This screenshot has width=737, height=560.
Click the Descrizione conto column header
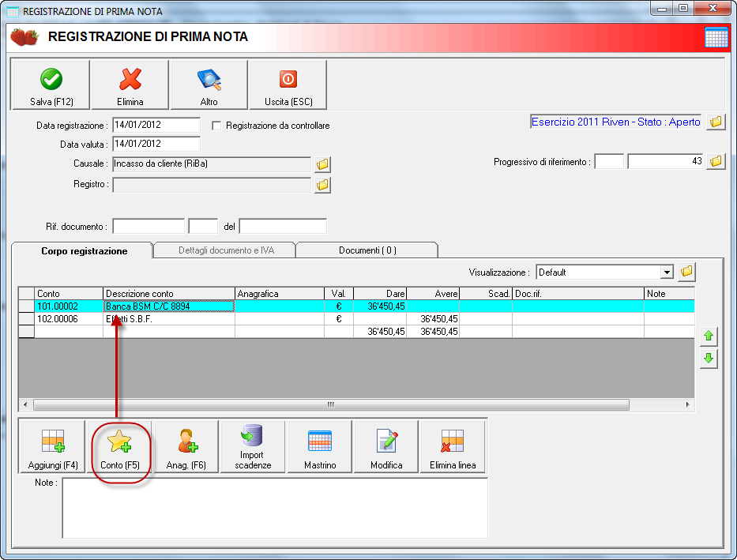tap(169, 294)
